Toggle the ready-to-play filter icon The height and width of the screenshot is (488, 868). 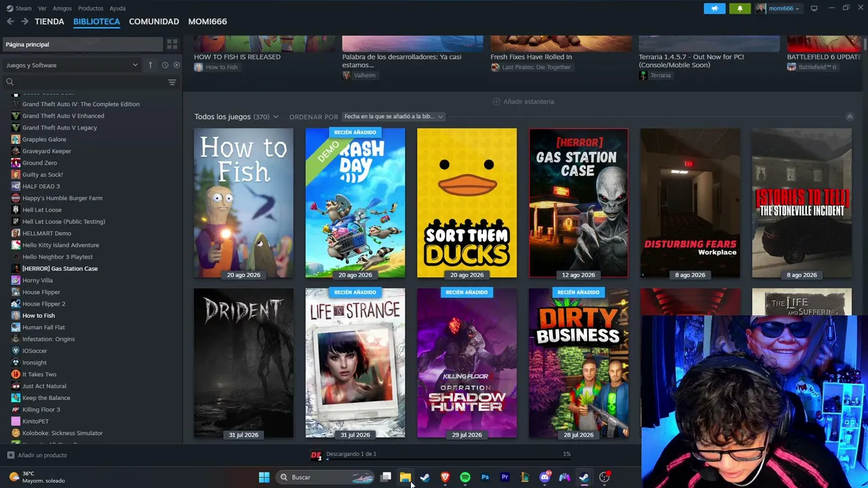click(176, 65)
